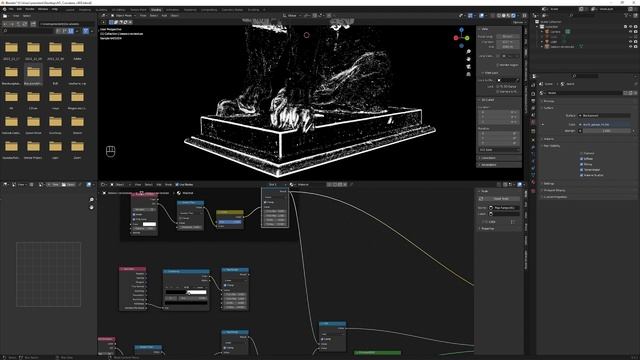Open the XYZ Euler rotation mode dropdown
Screen dimensions: 640x360
[499, 150]
